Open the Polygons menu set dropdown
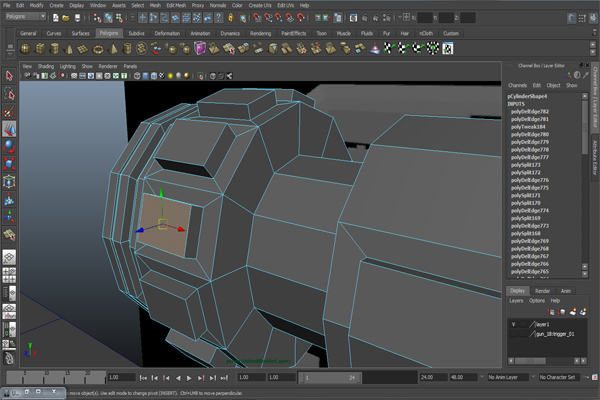The height and width of the screenshot is (400, 600). tap(26, 16)
